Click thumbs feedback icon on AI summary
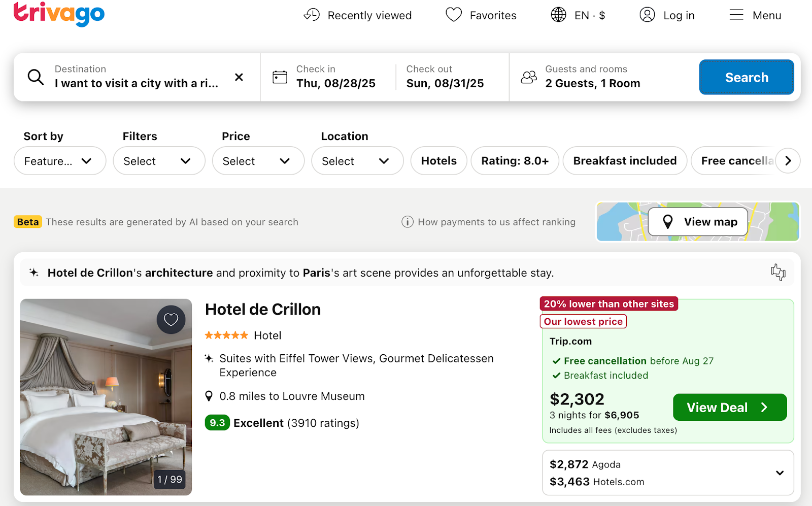The image size is (812, 506). (x=778, y=273)
